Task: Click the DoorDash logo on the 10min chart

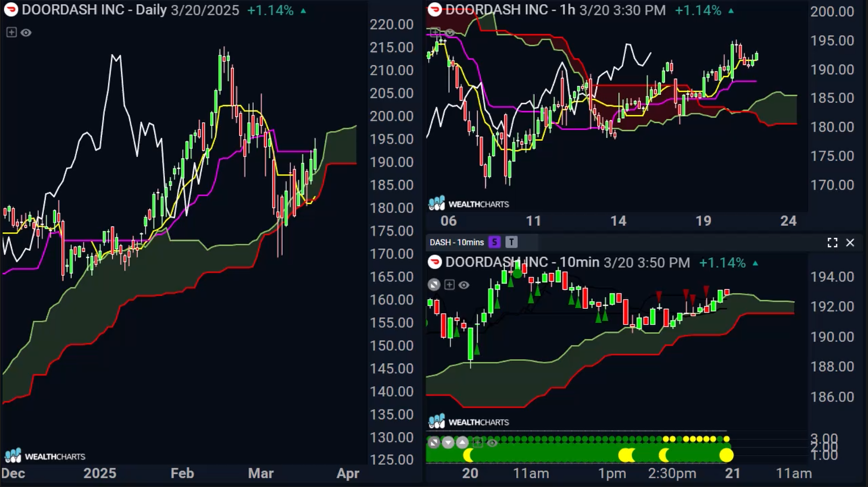Action: pyautogui.click(x=435, y=262)
